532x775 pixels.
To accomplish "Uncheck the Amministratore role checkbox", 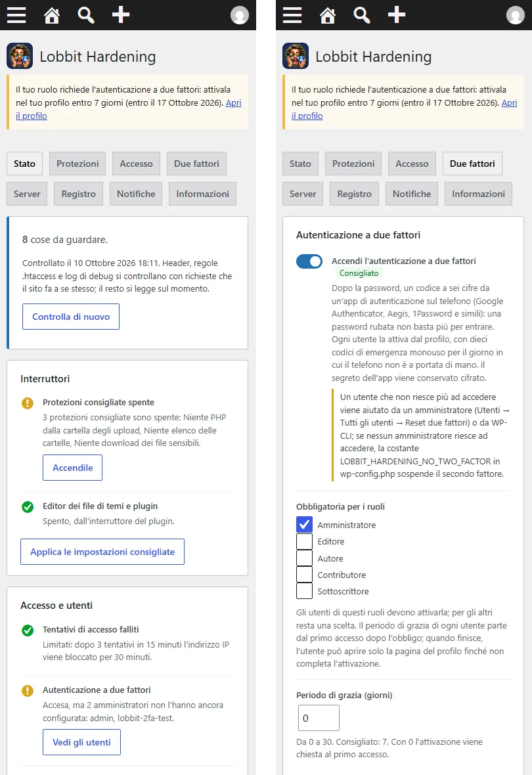I will point(305,524).
